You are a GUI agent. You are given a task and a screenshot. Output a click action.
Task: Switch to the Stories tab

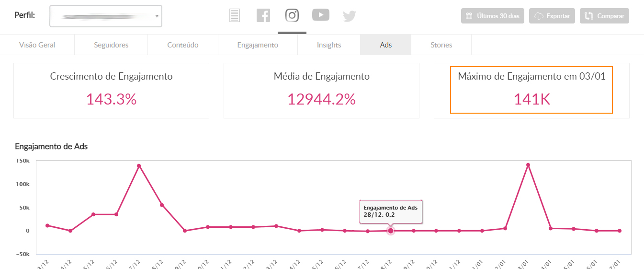(x=441, y=45)
